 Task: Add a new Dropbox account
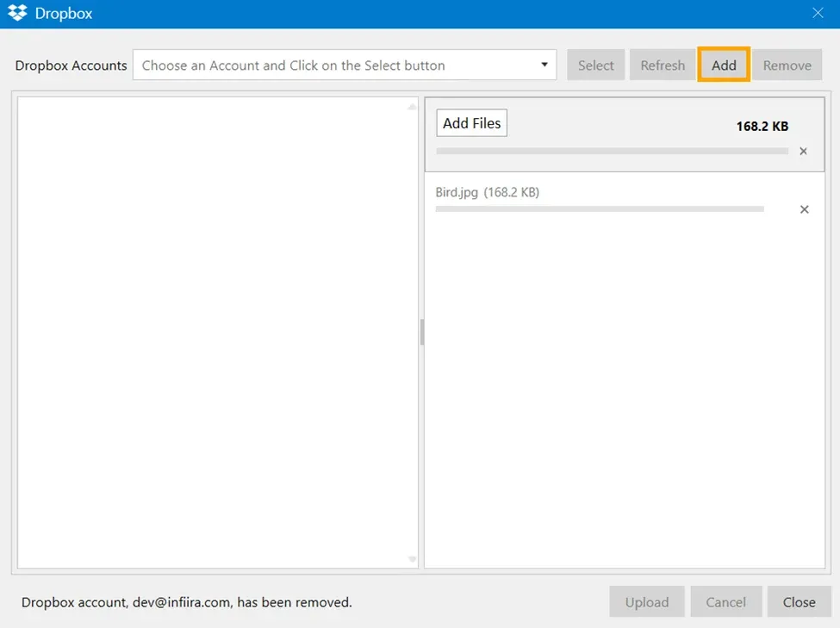[724, 65]
